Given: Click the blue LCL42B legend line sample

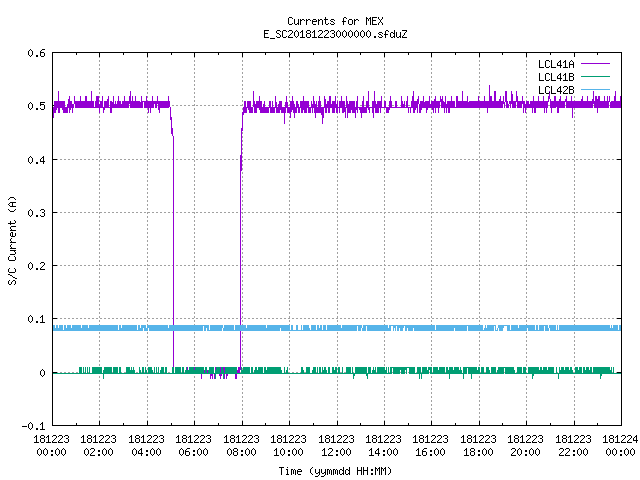Looking at the screenshot, I should (595, 89).
